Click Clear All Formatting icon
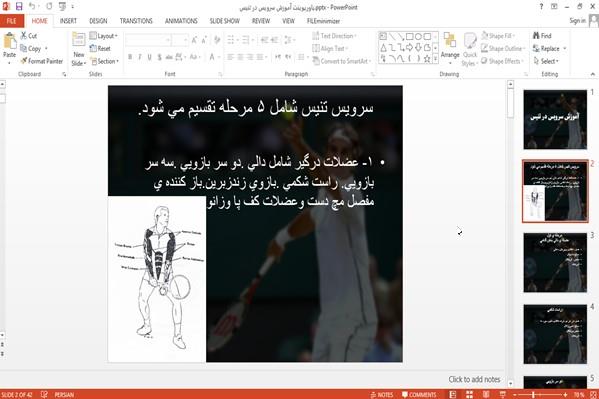The image size is (599, 399). click(217, 40)
